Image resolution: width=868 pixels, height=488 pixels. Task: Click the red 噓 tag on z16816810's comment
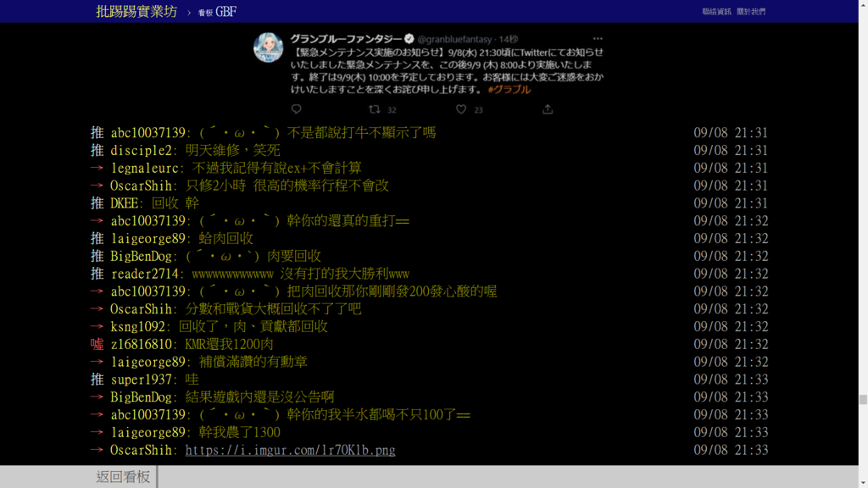click(97, 344)
